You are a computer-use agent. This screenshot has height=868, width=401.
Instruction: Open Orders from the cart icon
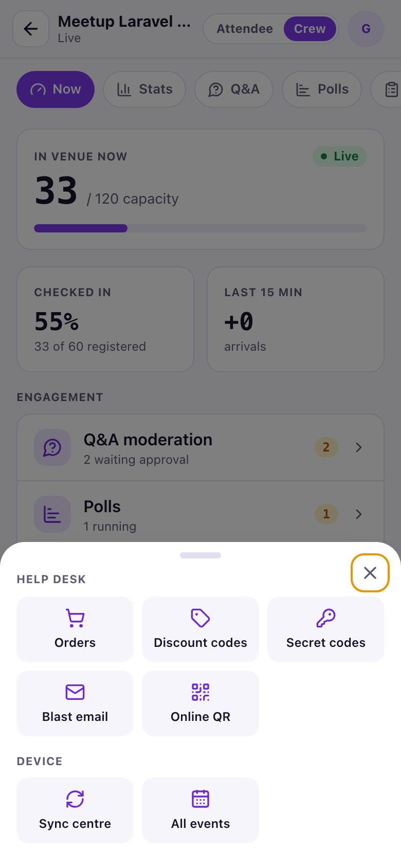75,629
